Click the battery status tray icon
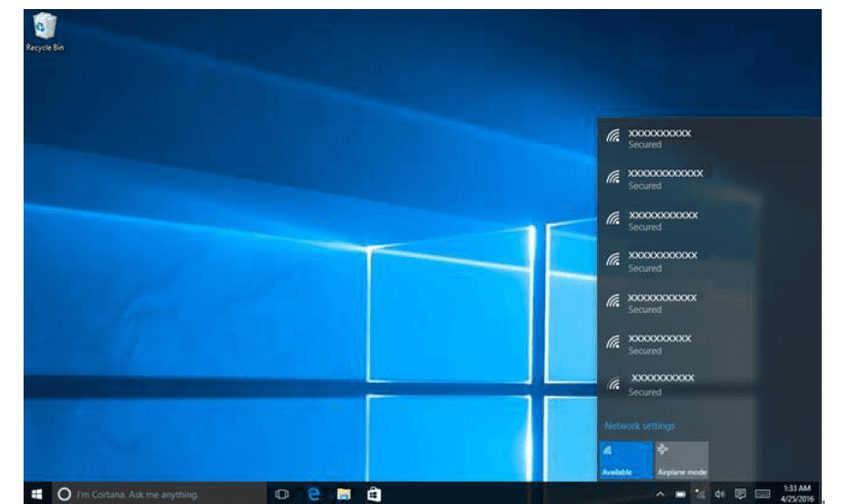This screenshot has width=861, height=504. tap(680, 494)
